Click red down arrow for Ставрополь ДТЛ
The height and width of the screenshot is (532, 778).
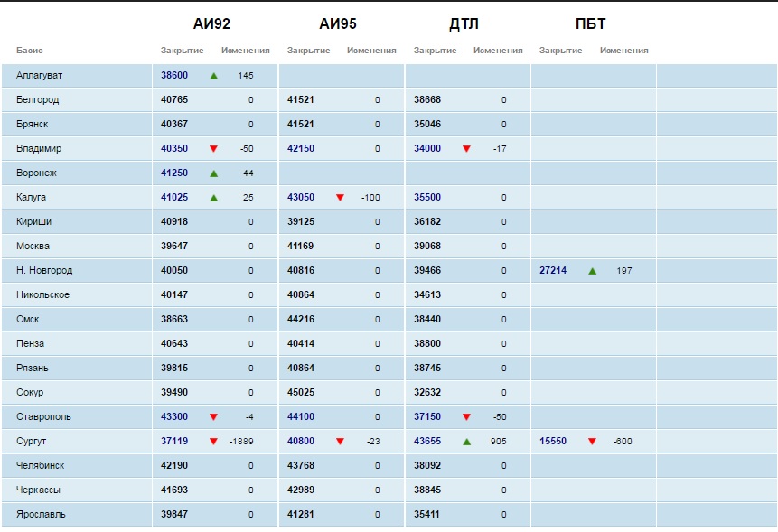(x=466, y=417)
